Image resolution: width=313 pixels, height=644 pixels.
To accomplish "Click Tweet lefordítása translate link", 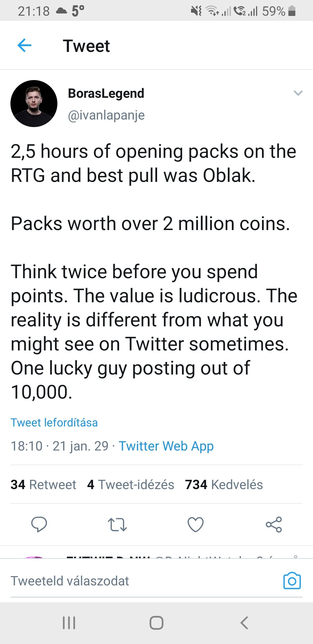I will pyautogui.click(x=54, y=422).
